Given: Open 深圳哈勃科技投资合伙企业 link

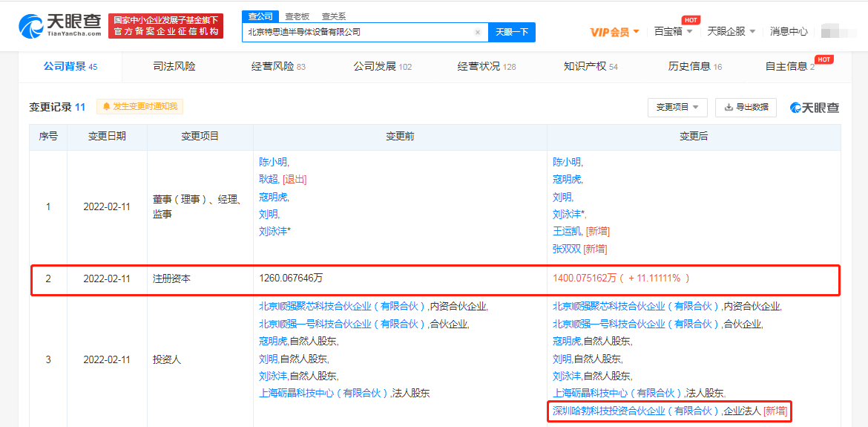Looking at the screenshot, I should click(x=635, y=411).
